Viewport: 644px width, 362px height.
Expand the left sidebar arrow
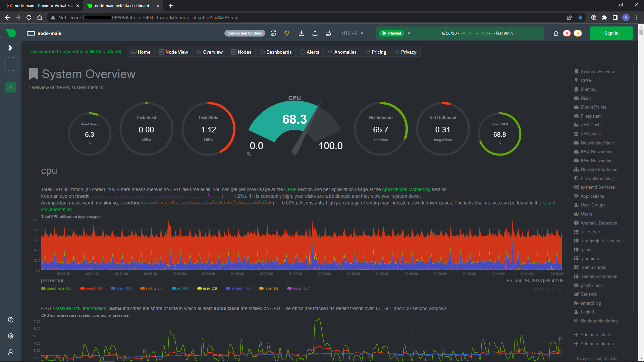pyautogui.click(x=10, y=48)
